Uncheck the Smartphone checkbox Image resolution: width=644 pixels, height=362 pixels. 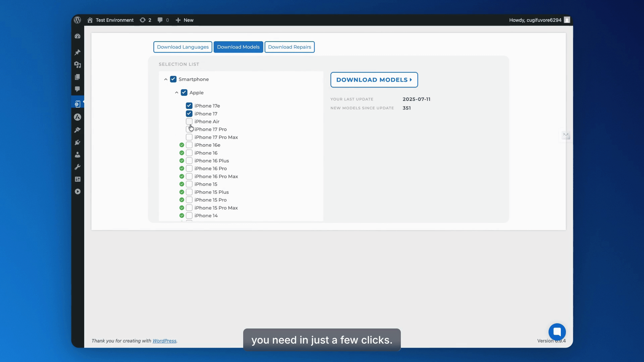(173, 79)
